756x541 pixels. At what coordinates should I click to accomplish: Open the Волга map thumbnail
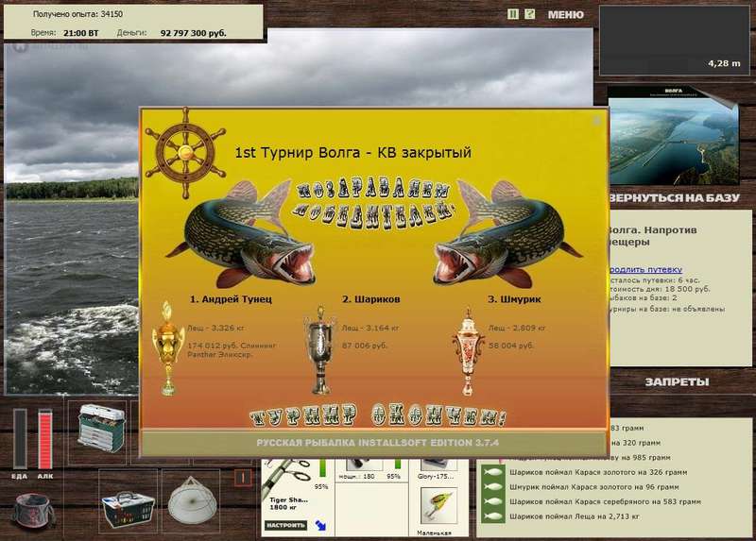pyautogui.click(x=673, y=136)
